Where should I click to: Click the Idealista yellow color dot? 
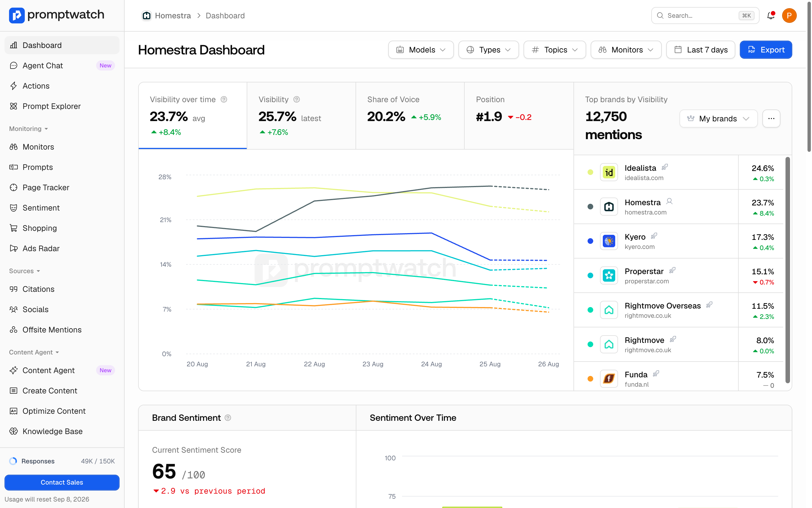pyautogui.click(x=590, y=172)
